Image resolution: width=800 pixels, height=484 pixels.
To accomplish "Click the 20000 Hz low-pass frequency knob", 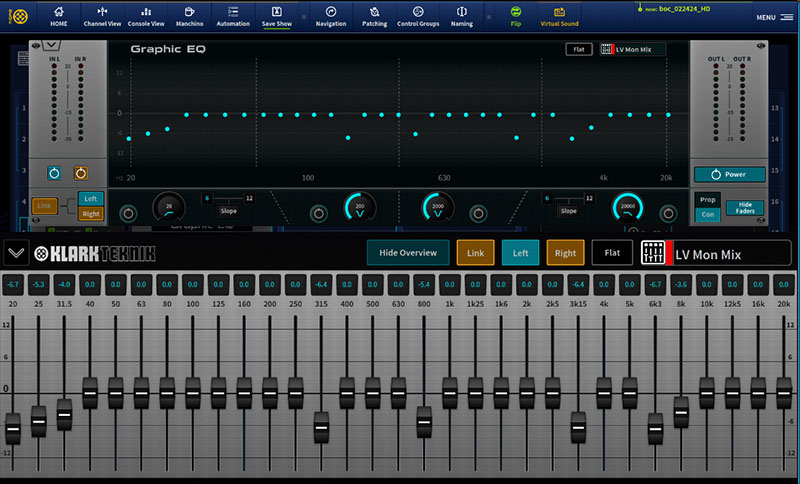I will pyautogui.click(x=628, y=207).
